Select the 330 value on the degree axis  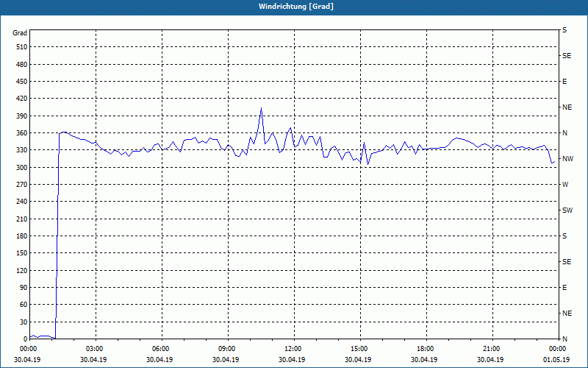tap(22, 150)
